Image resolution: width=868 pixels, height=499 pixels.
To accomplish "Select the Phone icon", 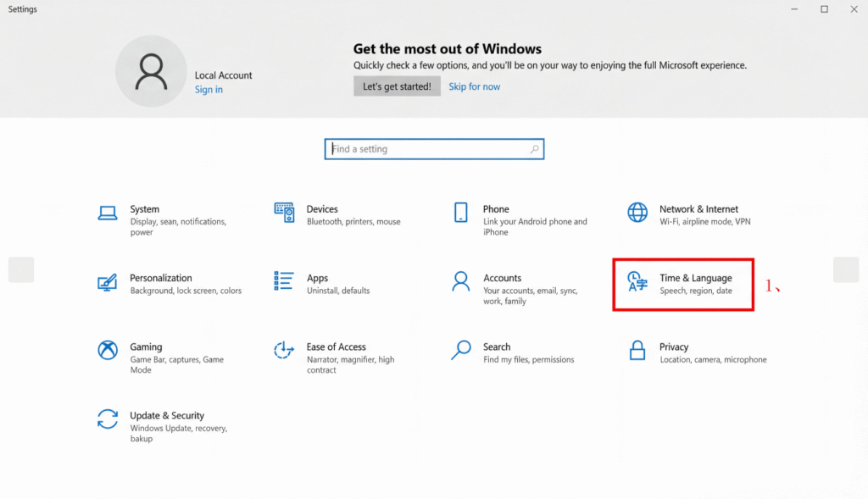I will tap(461, 213).
